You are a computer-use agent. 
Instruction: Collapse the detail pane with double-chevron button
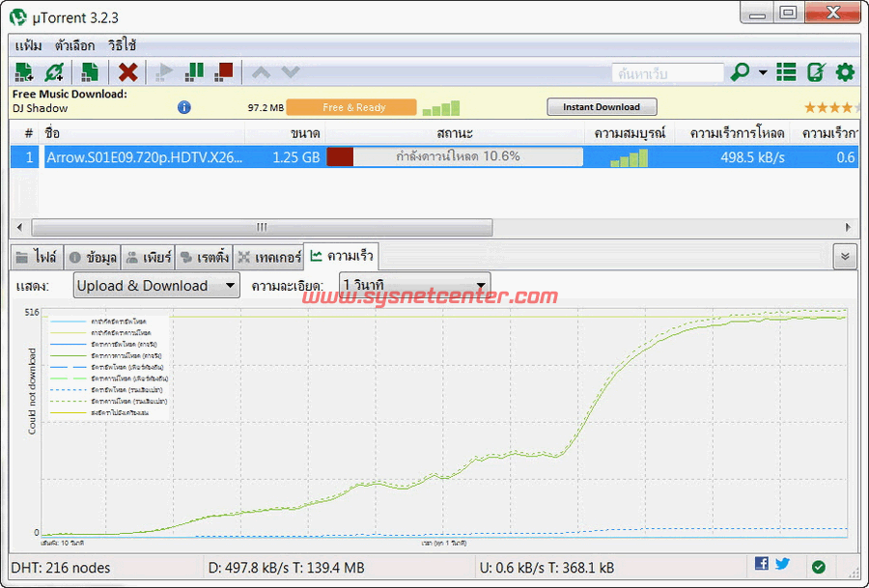845,256
